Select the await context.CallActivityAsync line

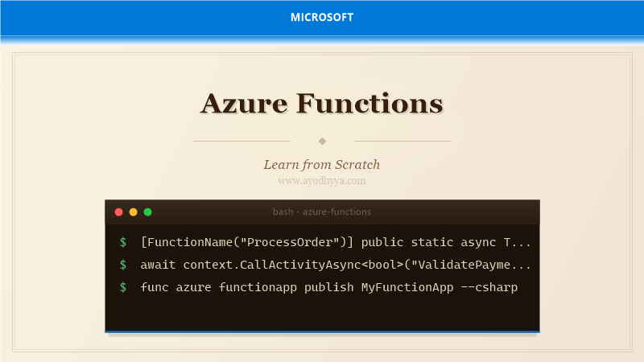point(336,265)
